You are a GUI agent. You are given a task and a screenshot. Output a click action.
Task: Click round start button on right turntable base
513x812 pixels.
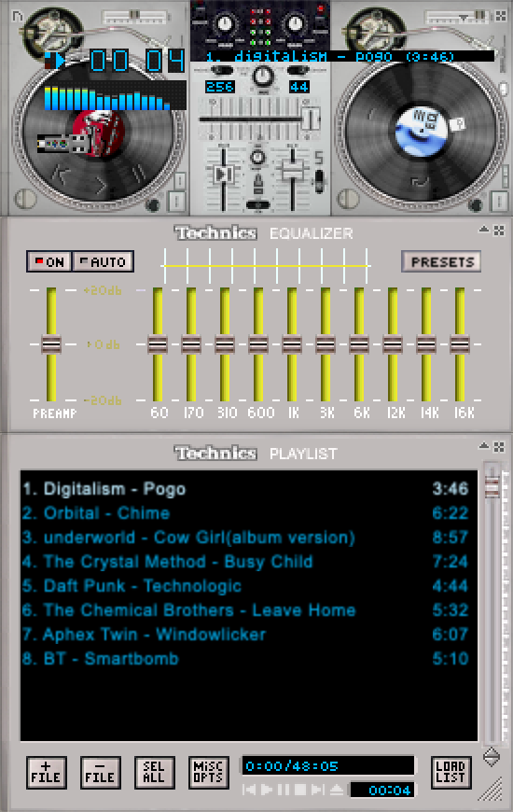click(348, 198)
